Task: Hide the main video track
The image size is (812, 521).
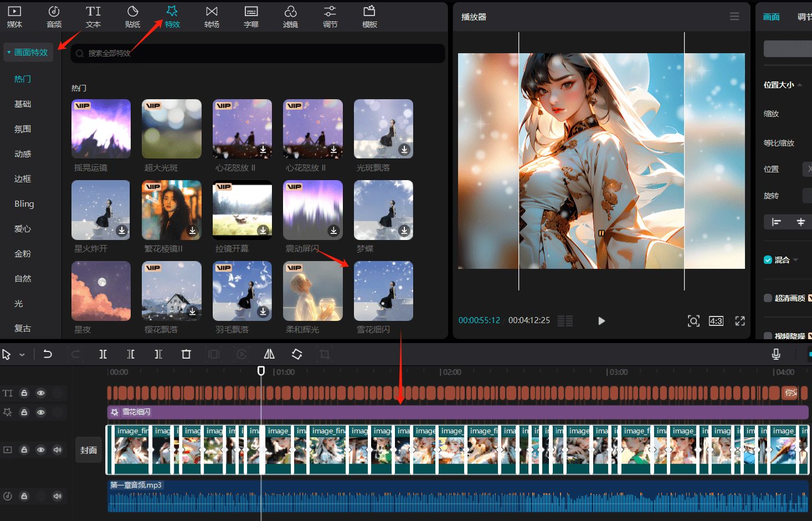Action: (x=40, y=450)
